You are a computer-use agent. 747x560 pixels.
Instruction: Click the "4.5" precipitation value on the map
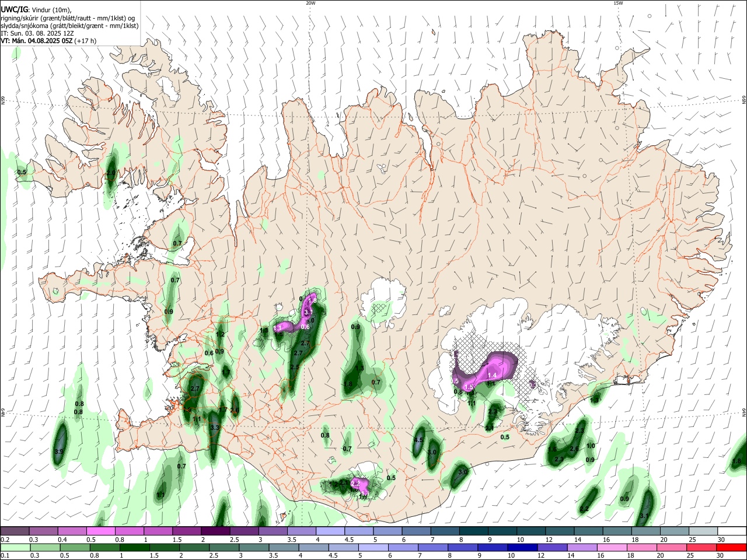click(x=418, y=440)
